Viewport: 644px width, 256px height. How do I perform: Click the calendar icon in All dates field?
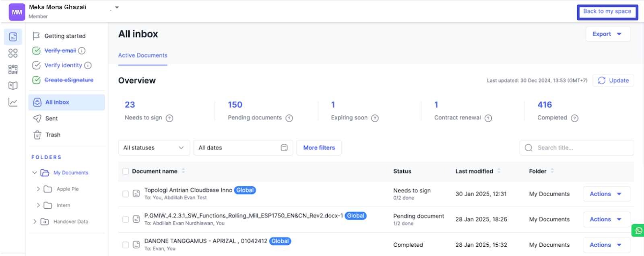pos(284,148)
